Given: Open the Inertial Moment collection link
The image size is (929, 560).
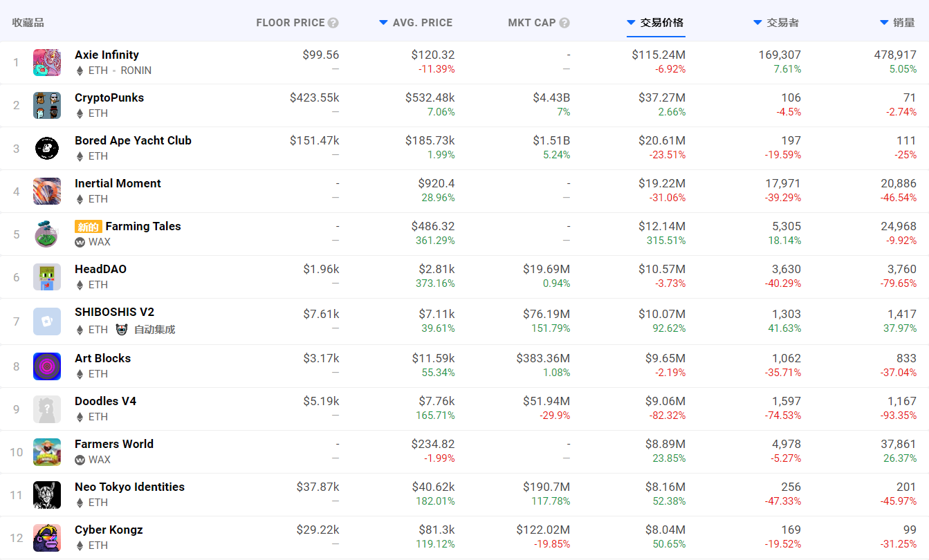Looking at the screenshot, I should [118, 183].
